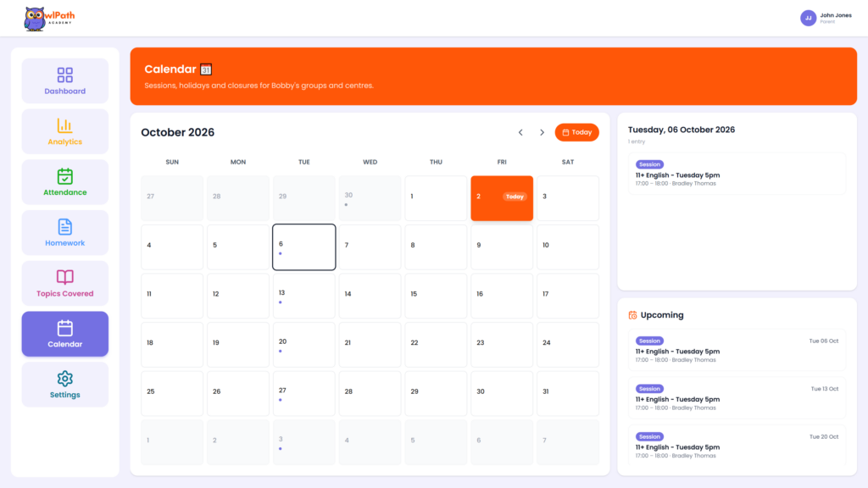Image resolution: width=868 pixels, height=488 pixels.
Task: Select October 13 in calendar
Action: coord(304,296)
